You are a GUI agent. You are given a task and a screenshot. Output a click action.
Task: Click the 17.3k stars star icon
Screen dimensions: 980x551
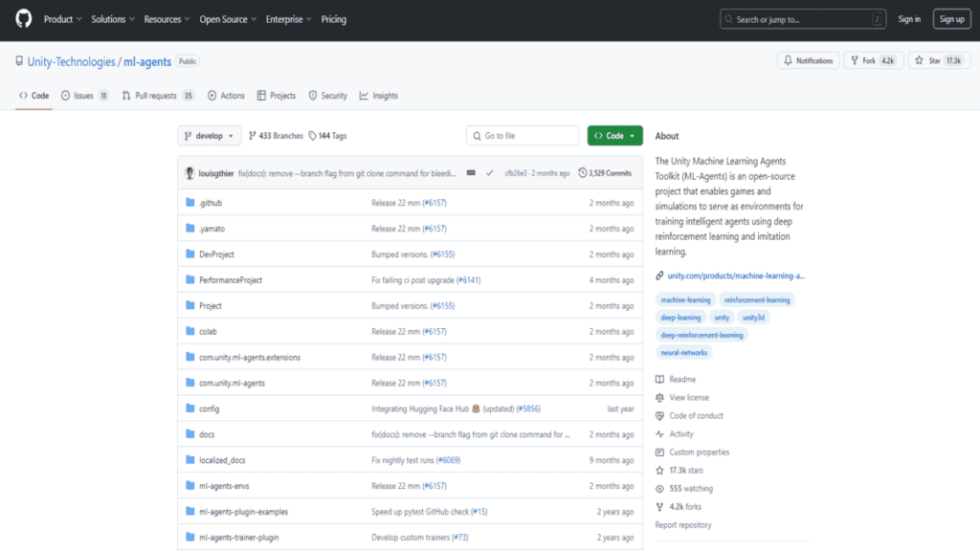659,471
